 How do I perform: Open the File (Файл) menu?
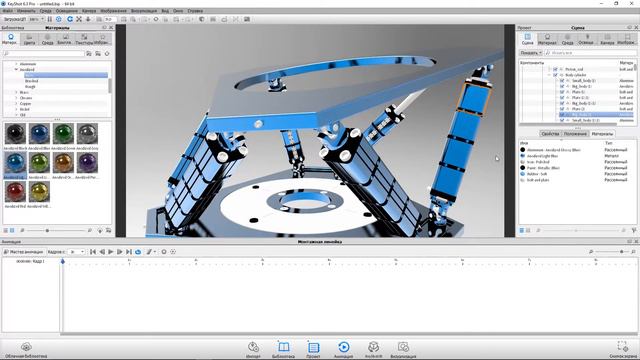(x=7, y=11)
